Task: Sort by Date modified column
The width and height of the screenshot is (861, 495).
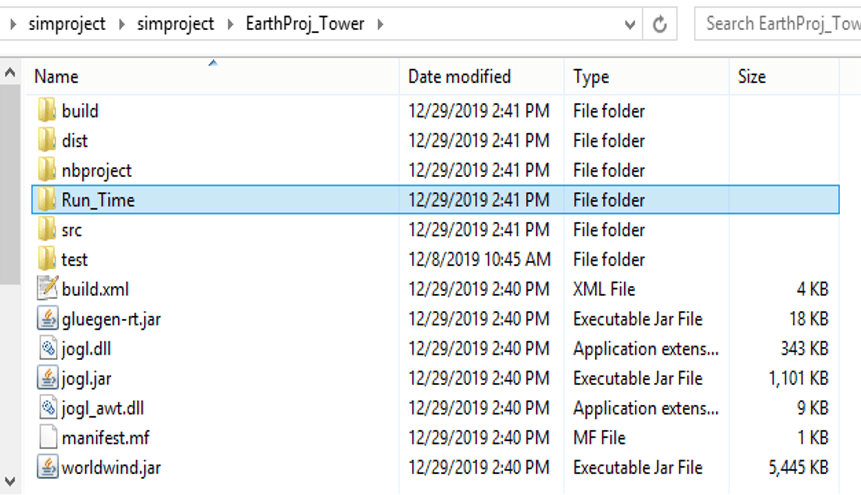Action: coord(459,77)
